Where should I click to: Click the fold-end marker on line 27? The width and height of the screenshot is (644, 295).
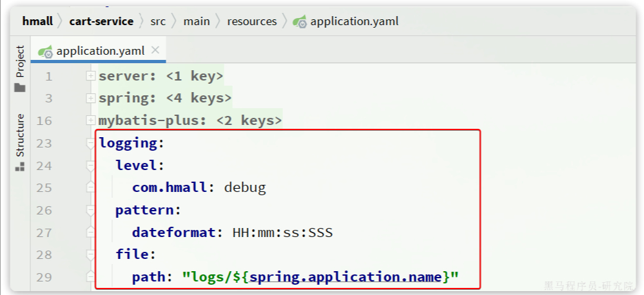[x=90, y=233]
